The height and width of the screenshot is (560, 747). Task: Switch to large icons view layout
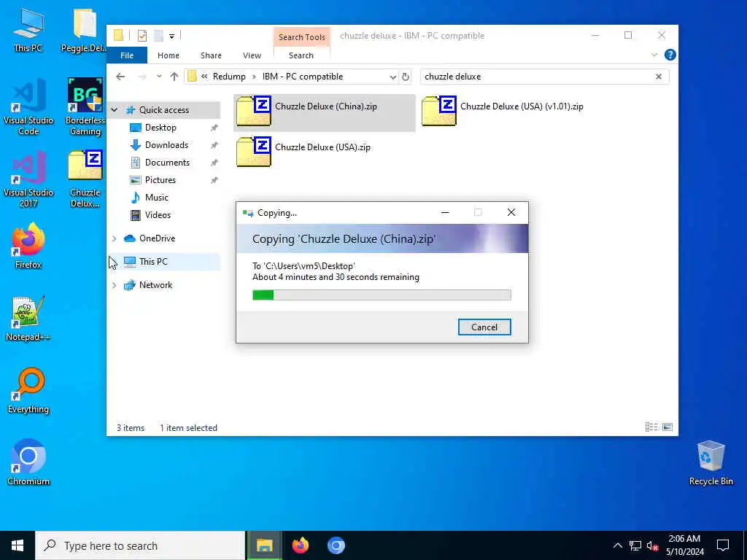(x=667, y=427)
